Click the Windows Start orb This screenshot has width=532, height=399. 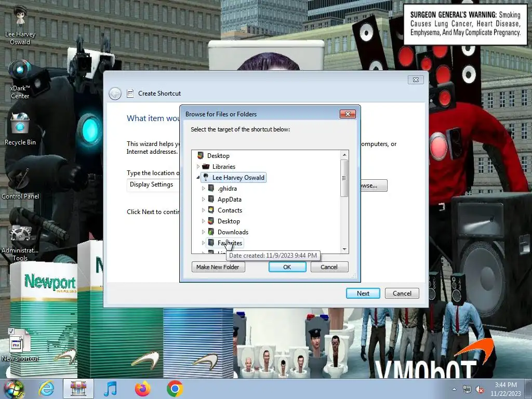14,389
